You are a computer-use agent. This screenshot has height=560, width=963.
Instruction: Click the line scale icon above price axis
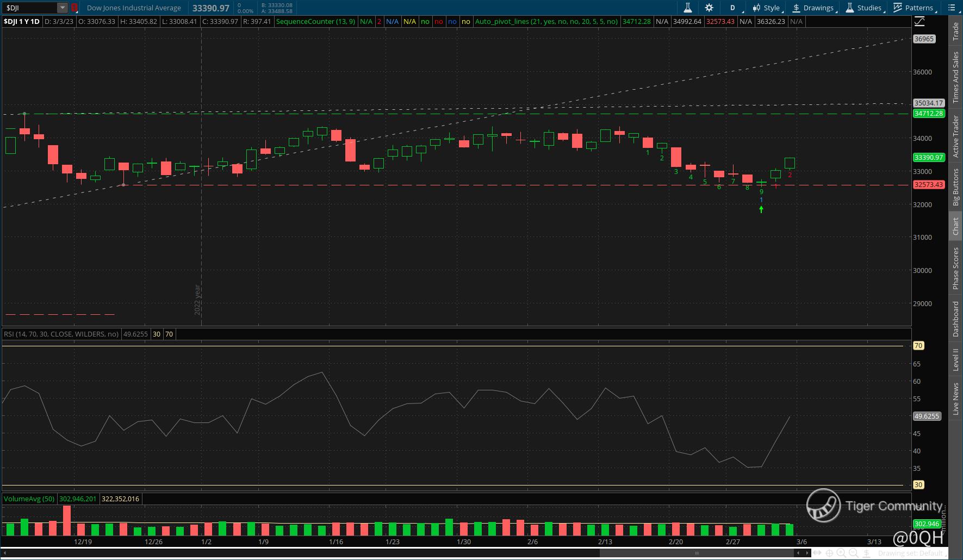click(x=919, y=22)
